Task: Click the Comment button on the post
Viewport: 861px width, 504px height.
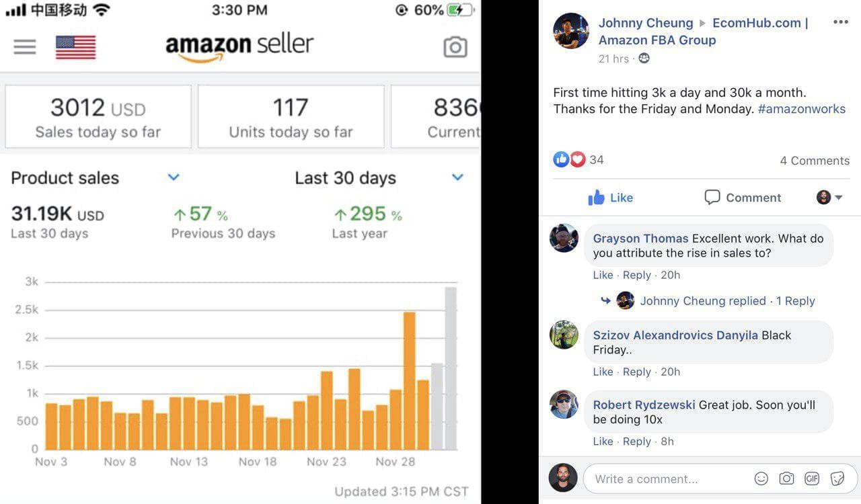Action: coord(743,198)
